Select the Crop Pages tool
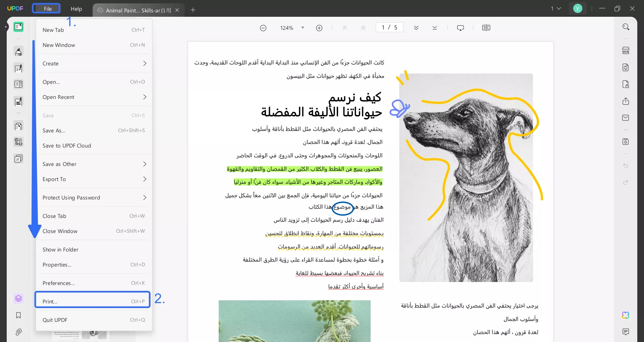Viewport: 644px width, 342px height. pyautogui.click(x=18, y=142)
